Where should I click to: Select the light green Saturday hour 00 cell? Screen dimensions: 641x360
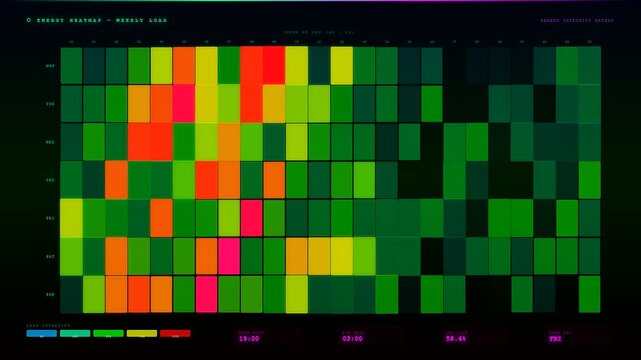click(72, 257)
